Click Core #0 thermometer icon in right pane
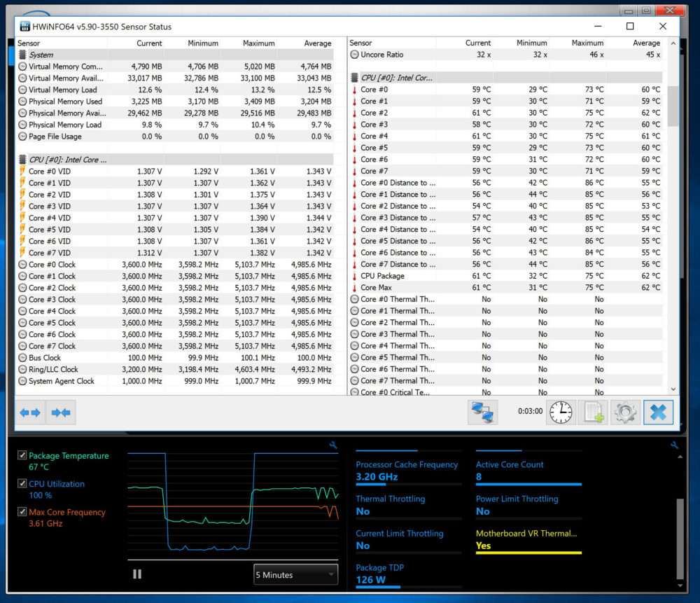 coord(354,90)
